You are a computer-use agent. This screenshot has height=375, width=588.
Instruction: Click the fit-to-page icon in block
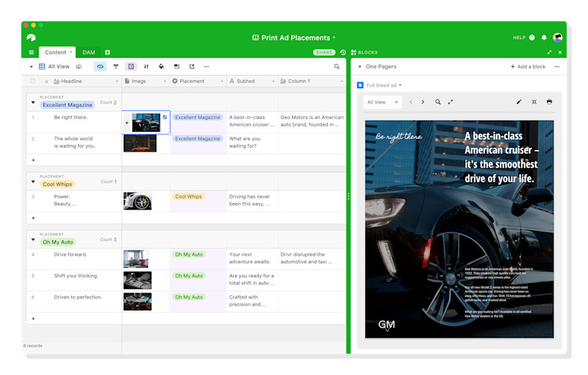[x=534, y=102]
